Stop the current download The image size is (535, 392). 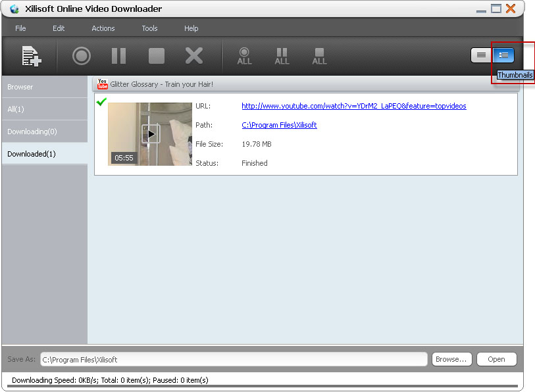pos(156,56)
